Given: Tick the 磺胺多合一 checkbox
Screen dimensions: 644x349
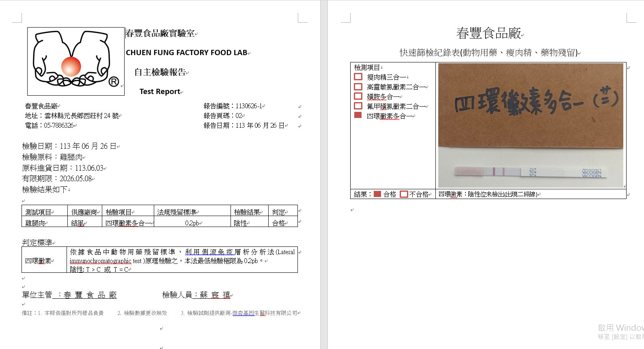Looking at the screenshot, I should pyautogui.click(x=358, y=96).
